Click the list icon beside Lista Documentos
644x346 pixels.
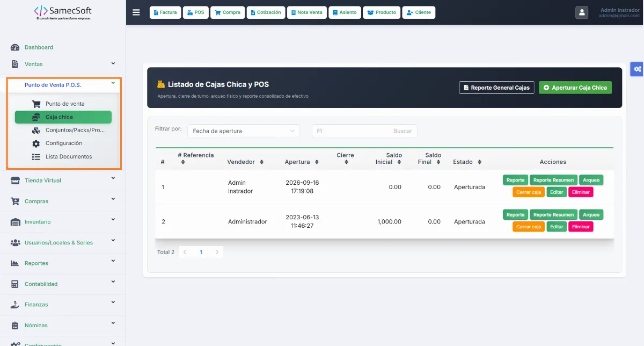coord(36,157)
